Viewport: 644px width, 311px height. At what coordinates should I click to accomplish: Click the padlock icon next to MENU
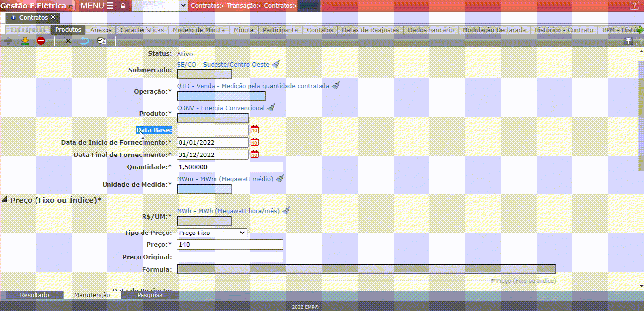[123, 6]
